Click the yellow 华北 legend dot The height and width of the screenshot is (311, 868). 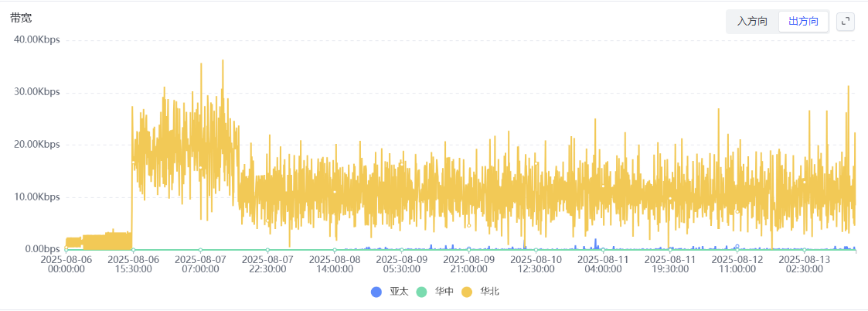[x=466, y=292]
